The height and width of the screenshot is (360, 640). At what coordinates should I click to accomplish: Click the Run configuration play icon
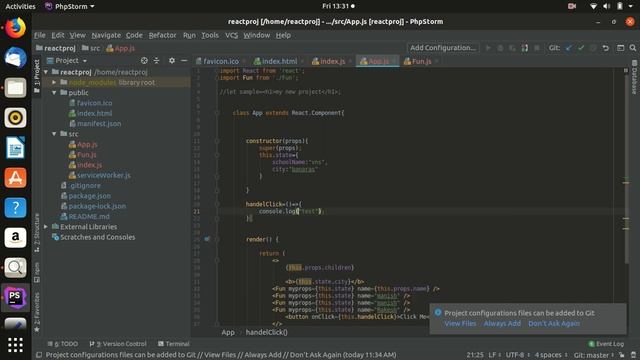(488, 48)
